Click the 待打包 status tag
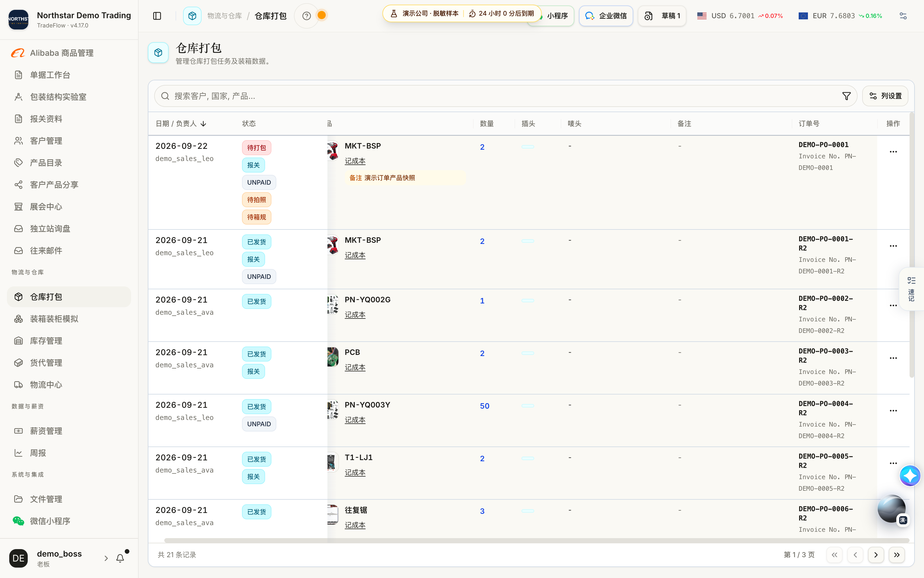The image size is (924, 578). (257, 148)
